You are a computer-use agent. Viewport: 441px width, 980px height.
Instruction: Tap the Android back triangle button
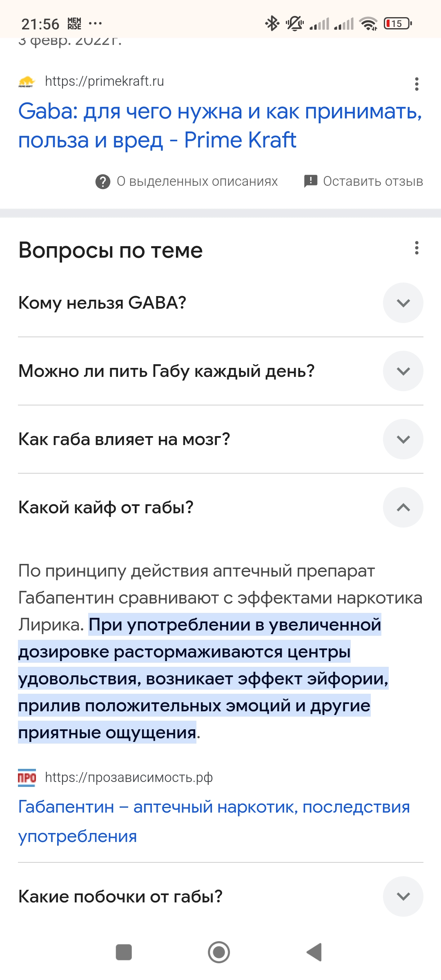(314, 952)
